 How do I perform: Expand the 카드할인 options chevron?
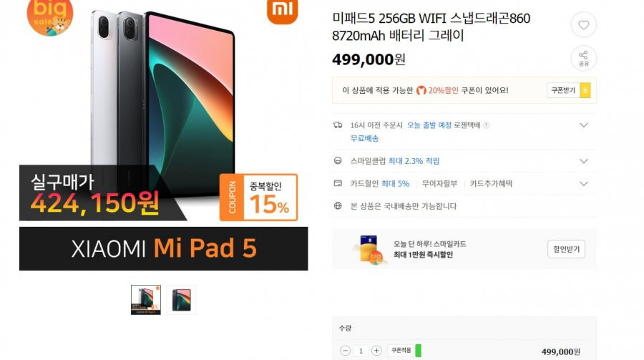583,184
